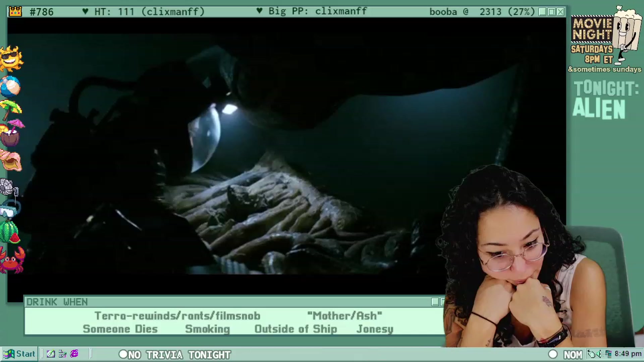
Task: Click the #786 counter in title bar
Action: (42, 12)
